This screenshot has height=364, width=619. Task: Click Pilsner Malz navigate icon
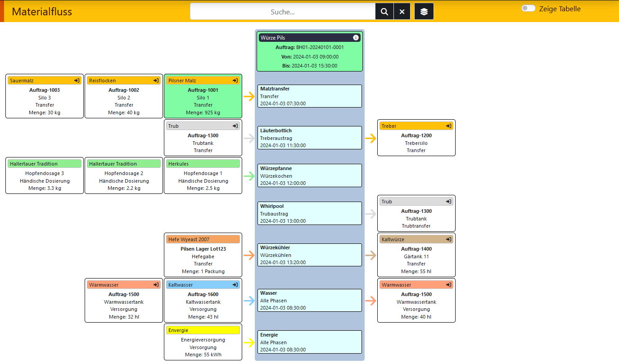click(x=235, y=81)
